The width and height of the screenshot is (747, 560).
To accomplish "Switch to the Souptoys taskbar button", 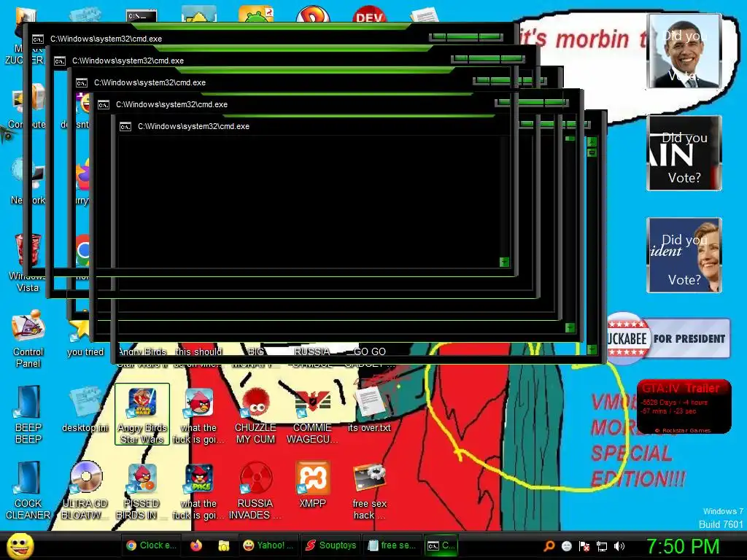I will (x=330, y=545).
